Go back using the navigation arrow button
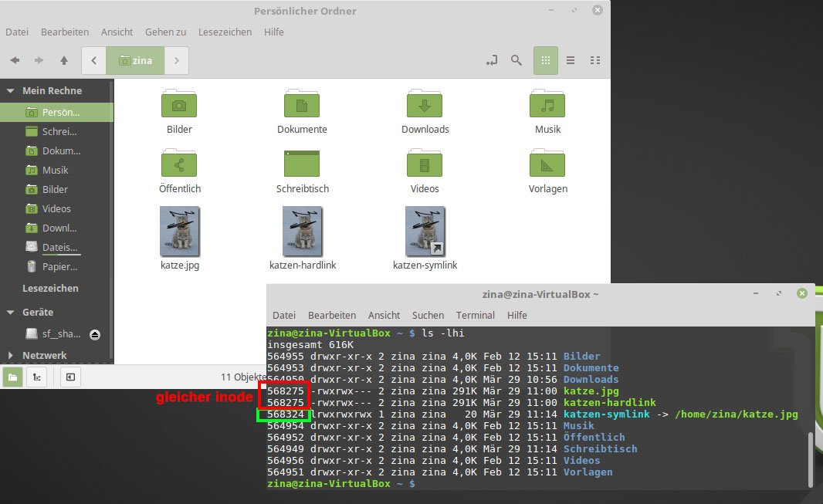Image resolution: width=823 pixels, height=504 pixels. 13,60
